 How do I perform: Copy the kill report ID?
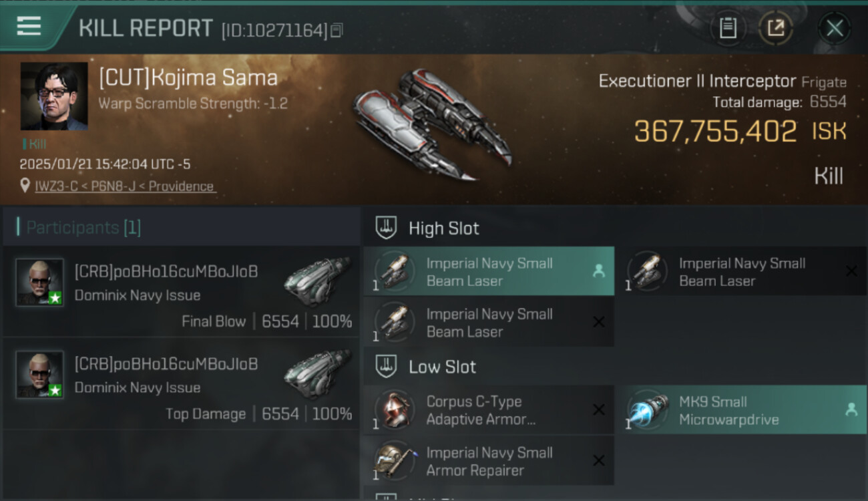[337, 30]
